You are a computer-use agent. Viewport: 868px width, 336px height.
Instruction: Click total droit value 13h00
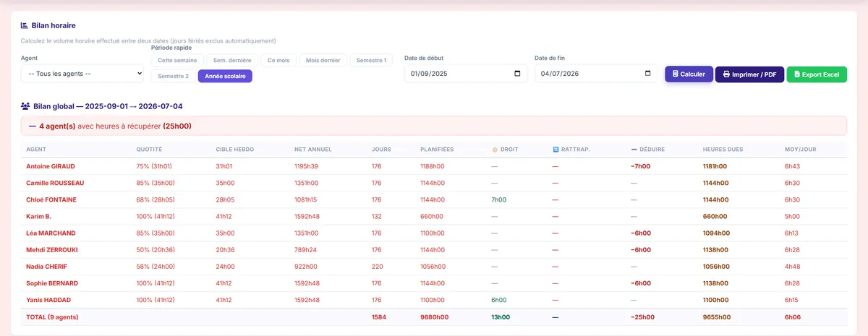501,317
